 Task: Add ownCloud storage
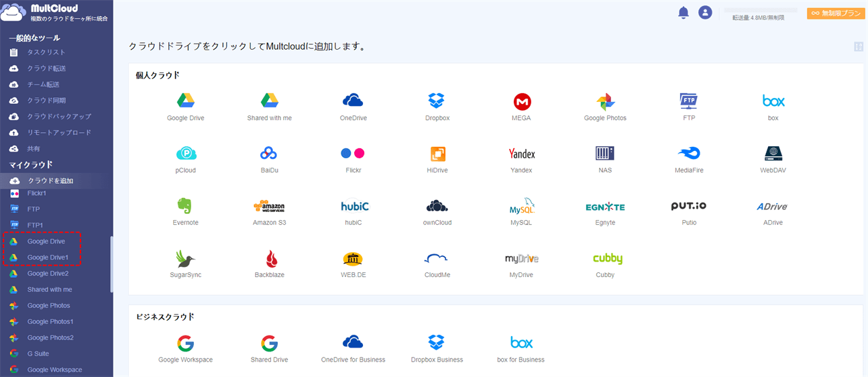click(437, 212)
